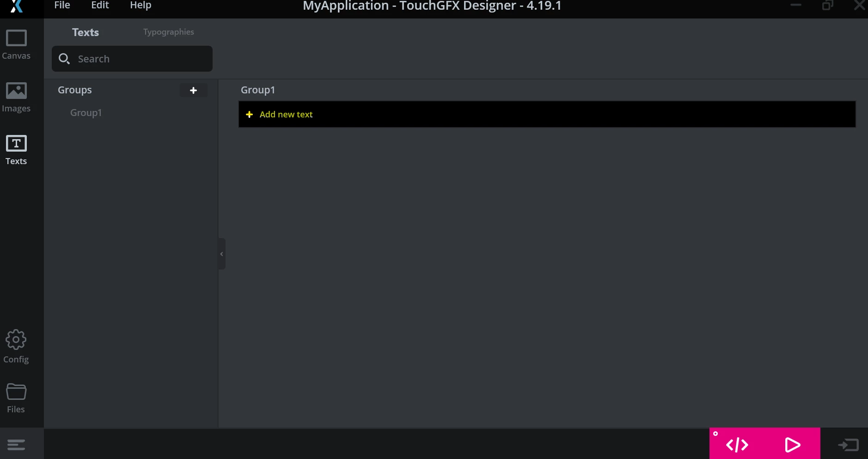Click the Generate Code icon
Viewport: 868px width, 459px height.
point(737,445)
